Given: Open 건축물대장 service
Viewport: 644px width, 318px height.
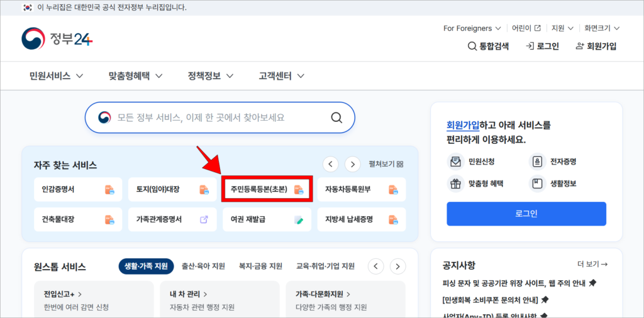Looking at the screenshot, I should coord(78,219).
